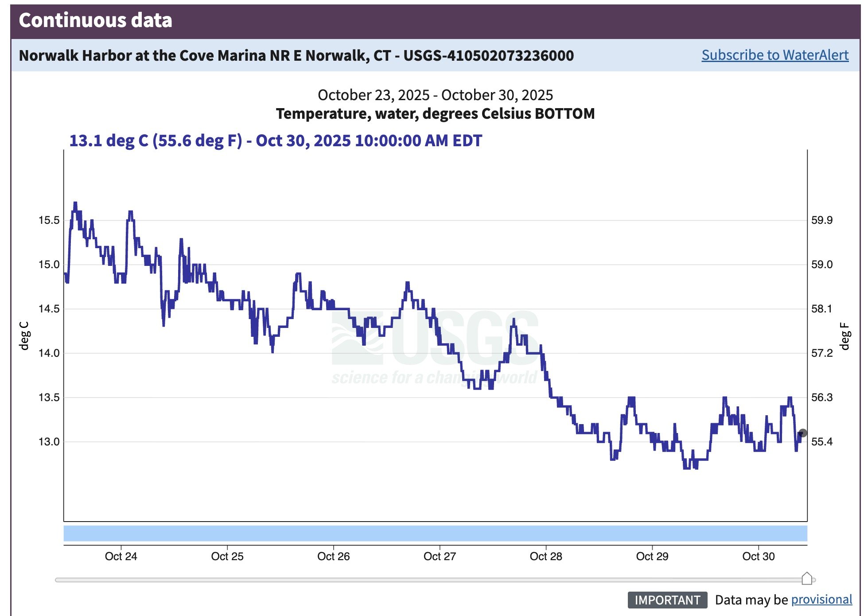864x616 pixels.
Task: Click the IMPORTANT badge label
Action: (x=667, y=600)
